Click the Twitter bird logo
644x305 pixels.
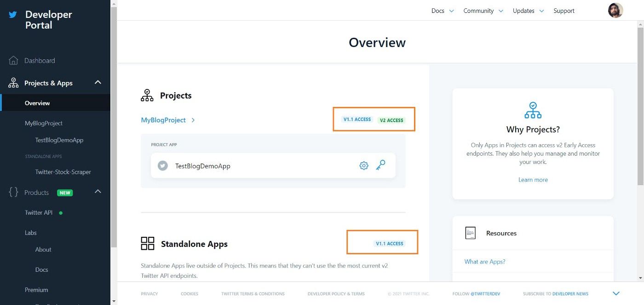13,15
